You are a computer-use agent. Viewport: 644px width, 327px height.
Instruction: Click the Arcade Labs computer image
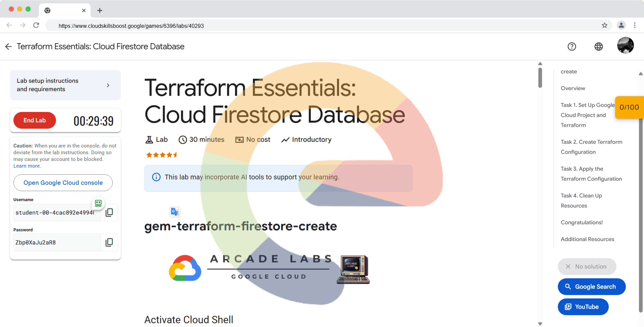coord(353,269)
